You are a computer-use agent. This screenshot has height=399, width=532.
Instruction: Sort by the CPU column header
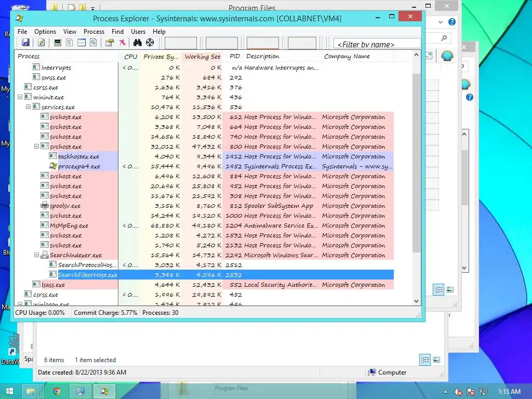(129, 56)
